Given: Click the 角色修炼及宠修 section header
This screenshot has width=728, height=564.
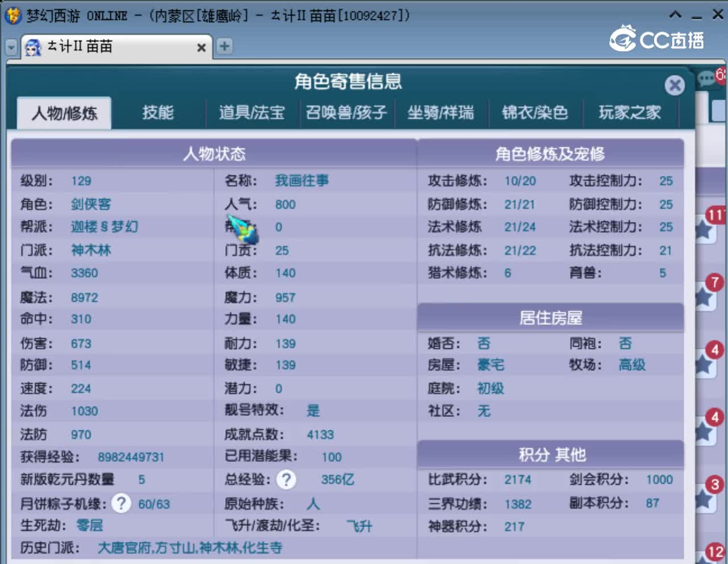Looking at the screenshot, I should [550, 153].
